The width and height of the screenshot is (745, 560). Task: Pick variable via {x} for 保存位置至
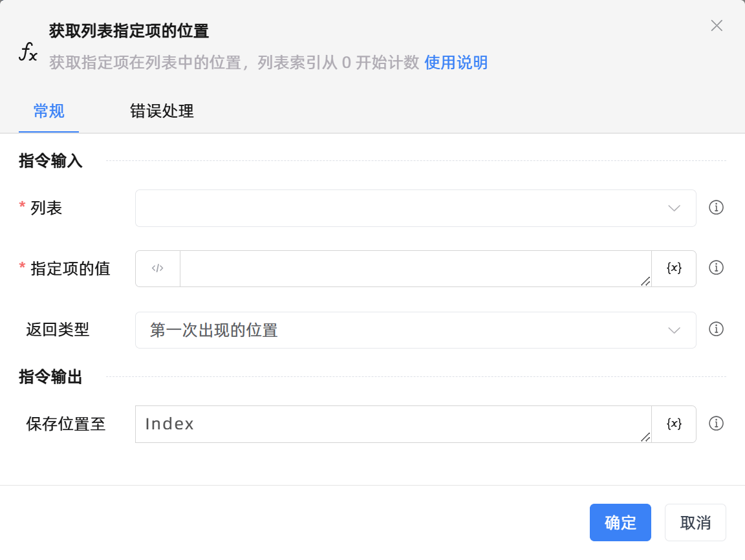coord(674,424)
